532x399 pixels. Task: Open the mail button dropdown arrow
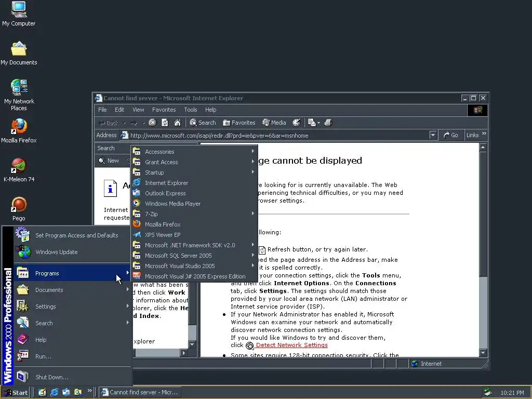pyautogui.click(x=318, y=123)
